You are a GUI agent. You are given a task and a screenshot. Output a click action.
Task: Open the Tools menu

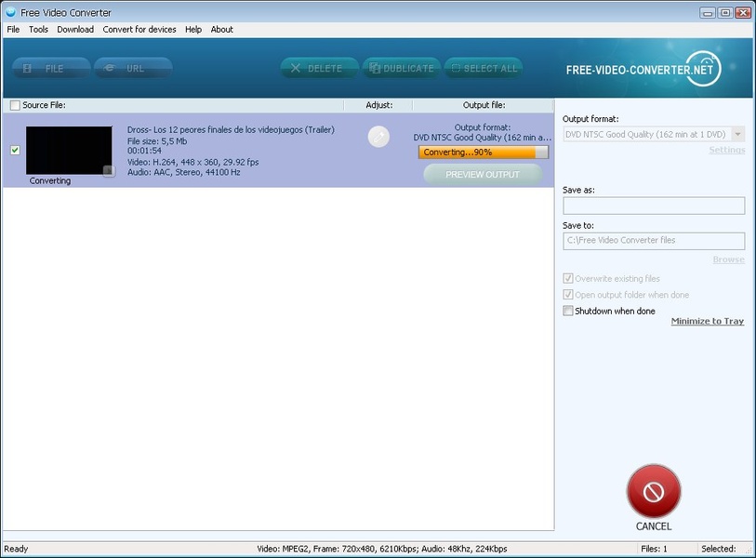pos(38,30)
